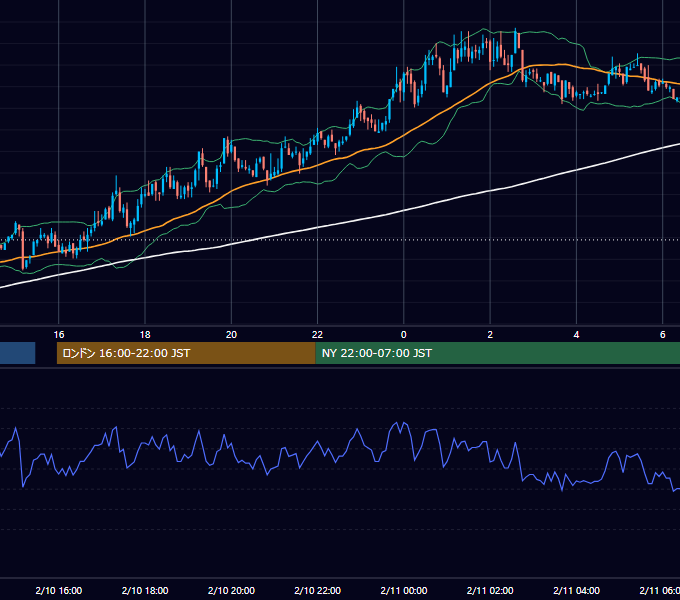Click the 4 hour label on price chart axis
This screenshot has height=600, width=680.
(x=576, y=335)
